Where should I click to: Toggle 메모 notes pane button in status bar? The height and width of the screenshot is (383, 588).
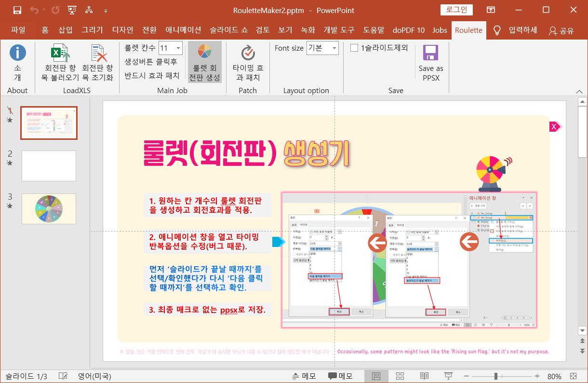[x=304, y=376]
